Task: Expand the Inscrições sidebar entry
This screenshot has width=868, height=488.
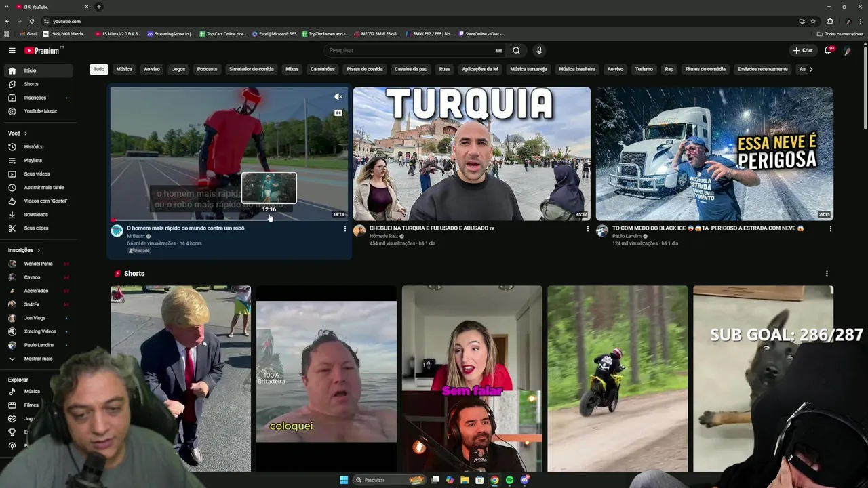Action: tap(39, 98)
